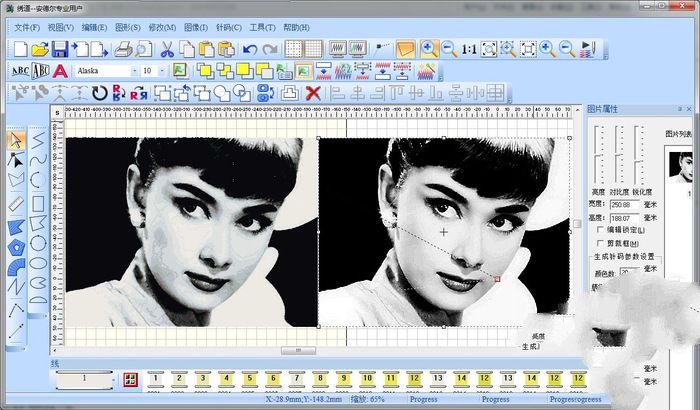700x410 pixels.
Task: Select the circle shape tool with nodes
Action: pyautogui.click(x=38, y=243)
